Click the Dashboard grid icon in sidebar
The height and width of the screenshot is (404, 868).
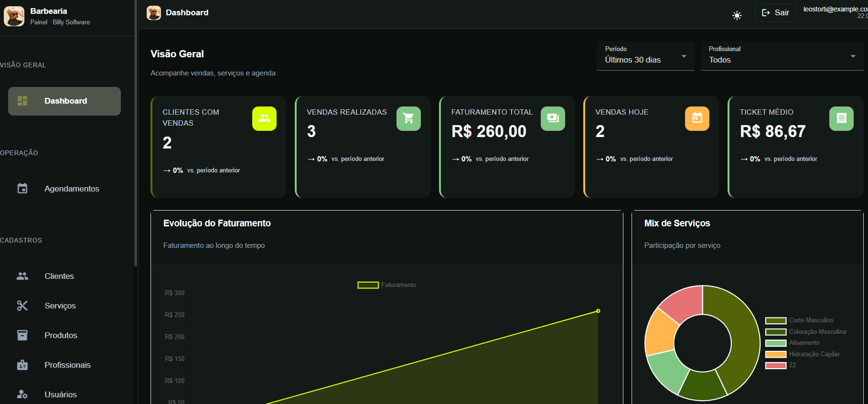pyautogui.click(x=22, y=101)
